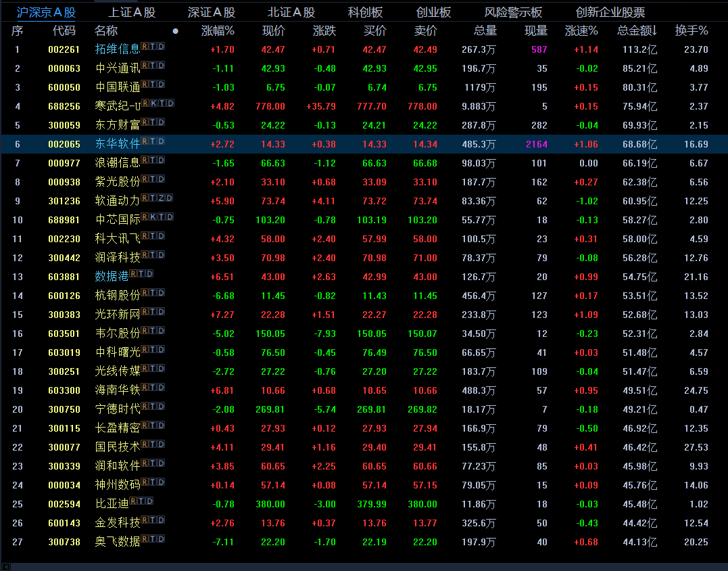This screenshot has height=571, width=728.
Task: Sort by 总量 column header
Action: coord(485,31)
